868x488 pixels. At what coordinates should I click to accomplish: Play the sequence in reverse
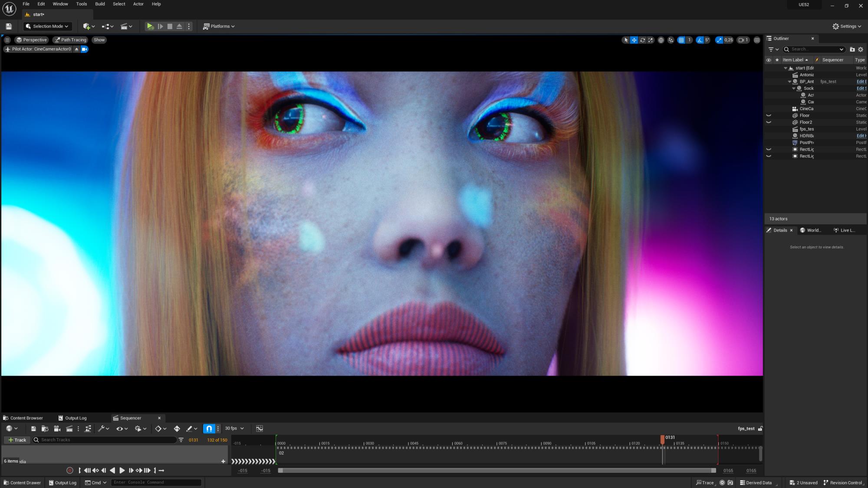(112, 470)
